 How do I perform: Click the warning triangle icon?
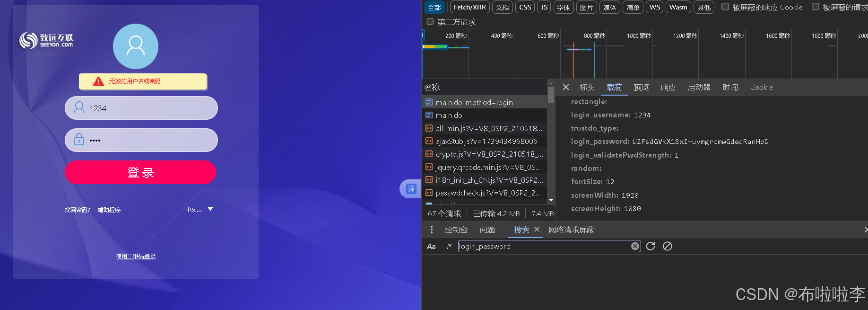coord(98,81)
